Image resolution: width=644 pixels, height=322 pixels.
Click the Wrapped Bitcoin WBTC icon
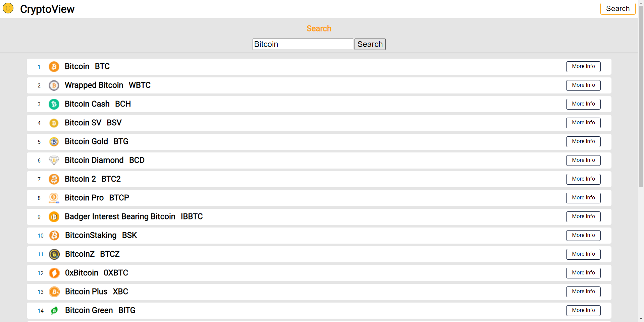[54, 85]
